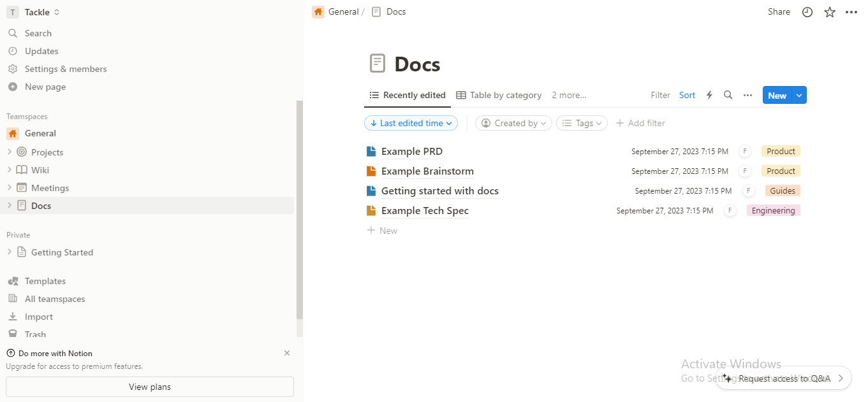Expand the Projects tree item
Screen dimensions: 868x402
pos(10,152)
